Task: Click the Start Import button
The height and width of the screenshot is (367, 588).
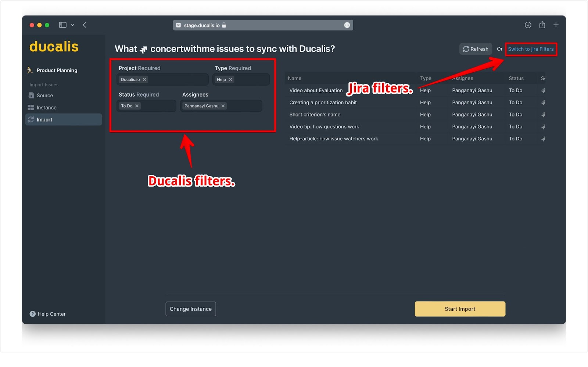Action: tap(460, 309)
